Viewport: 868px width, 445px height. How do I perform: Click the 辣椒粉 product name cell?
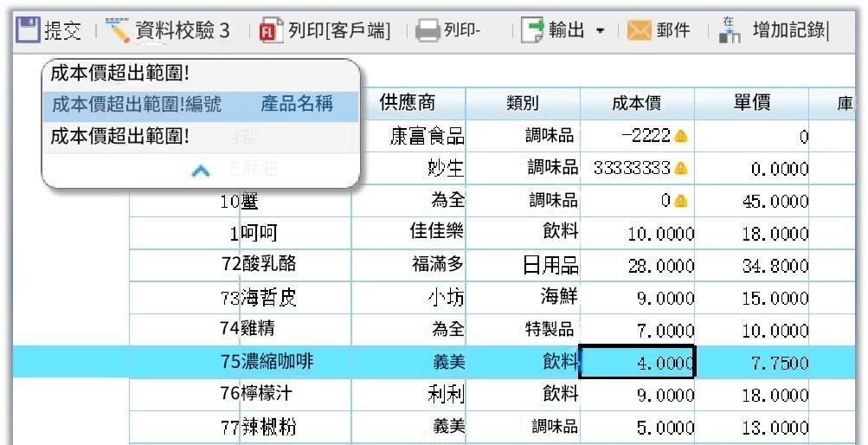(296, 427)
